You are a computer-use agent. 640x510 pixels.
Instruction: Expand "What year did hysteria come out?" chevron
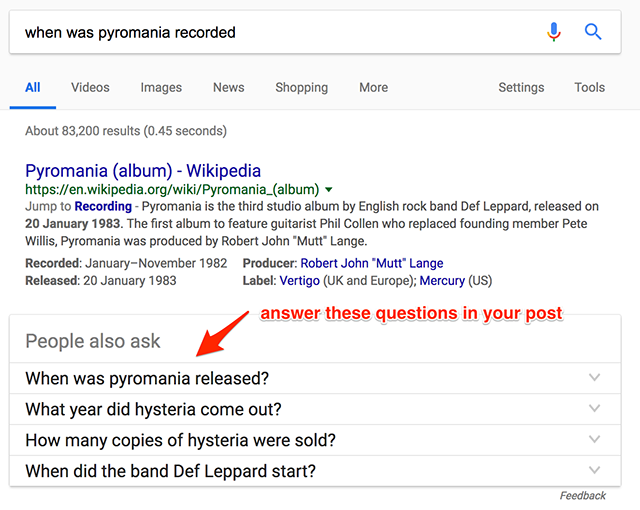(594, 408)
